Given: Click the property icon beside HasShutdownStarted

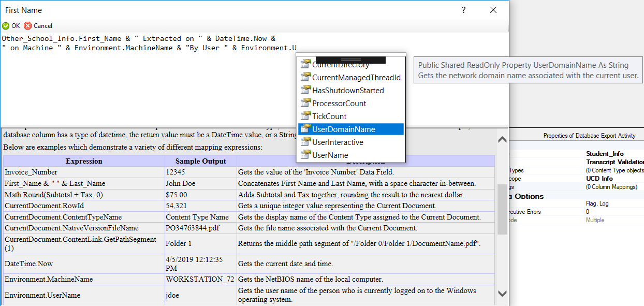Looking at the screenshot, I should [x=306, y=91].
